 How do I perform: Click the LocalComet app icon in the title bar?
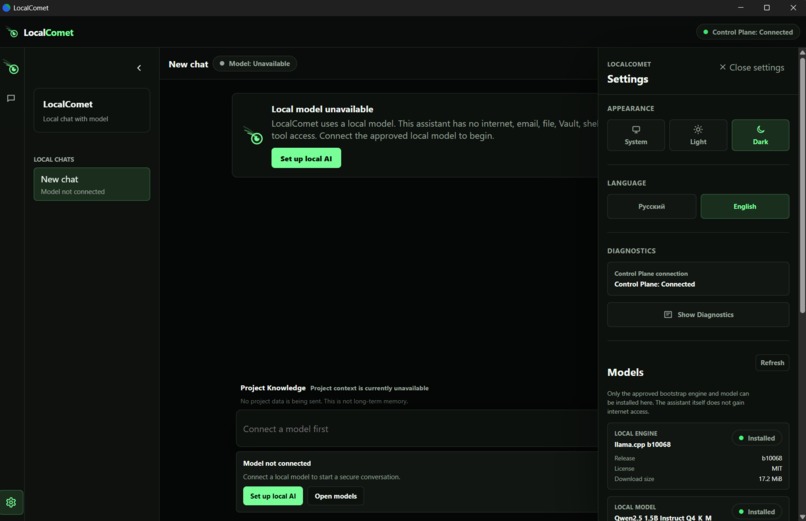click(6, 8)
